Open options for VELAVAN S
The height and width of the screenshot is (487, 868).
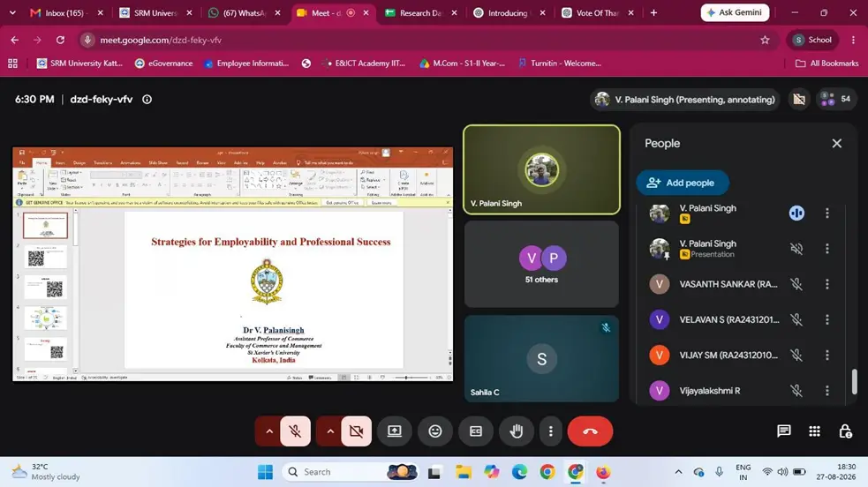[x=827, y=319]
